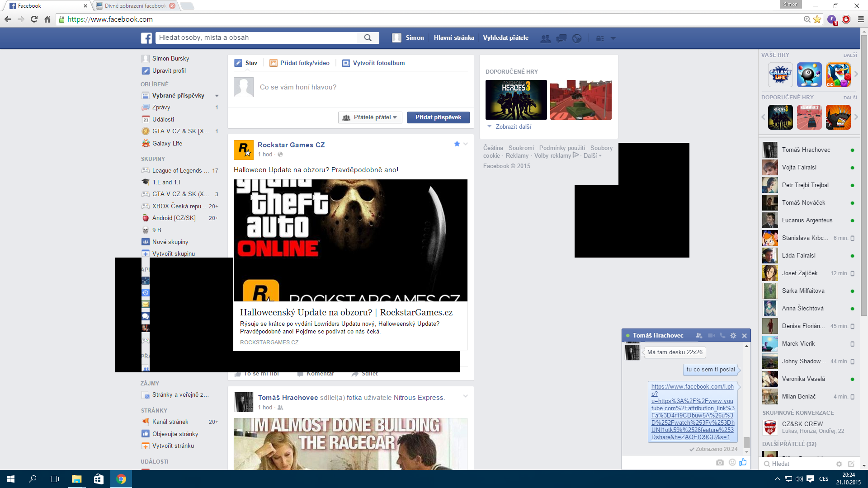Open the messages icon in top bar
This screenshot has height=488, width=868.
[x=561, y=38]
